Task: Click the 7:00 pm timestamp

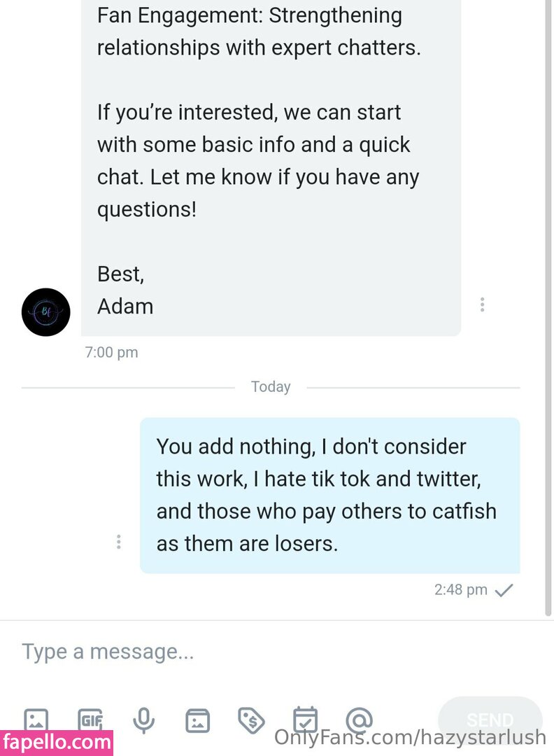Action: click(x=111, y=353)
